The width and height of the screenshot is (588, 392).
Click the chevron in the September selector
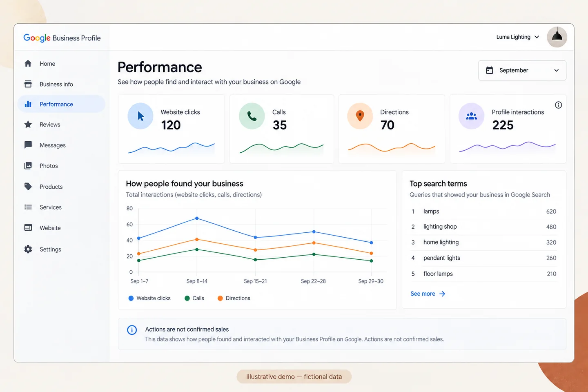pyautogui.click(x=556, y=70)
